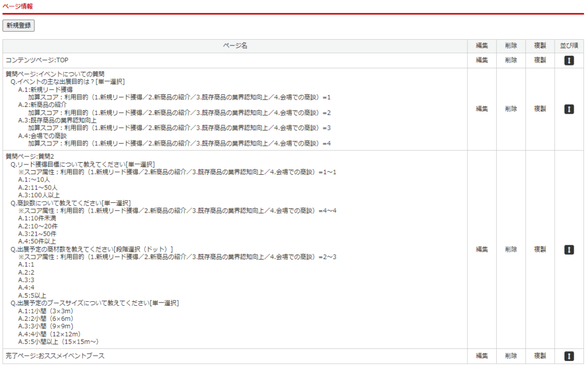
Task: Delete the コンテンツページ:TOP page
Action: click(x=511, y=60)
